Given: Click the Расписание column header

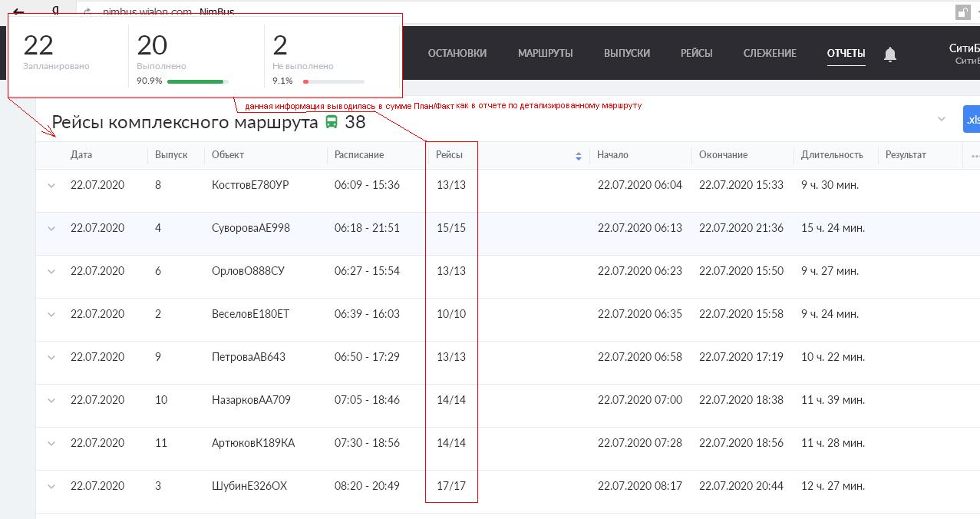Looking at the screenshot, I should 359,154.
